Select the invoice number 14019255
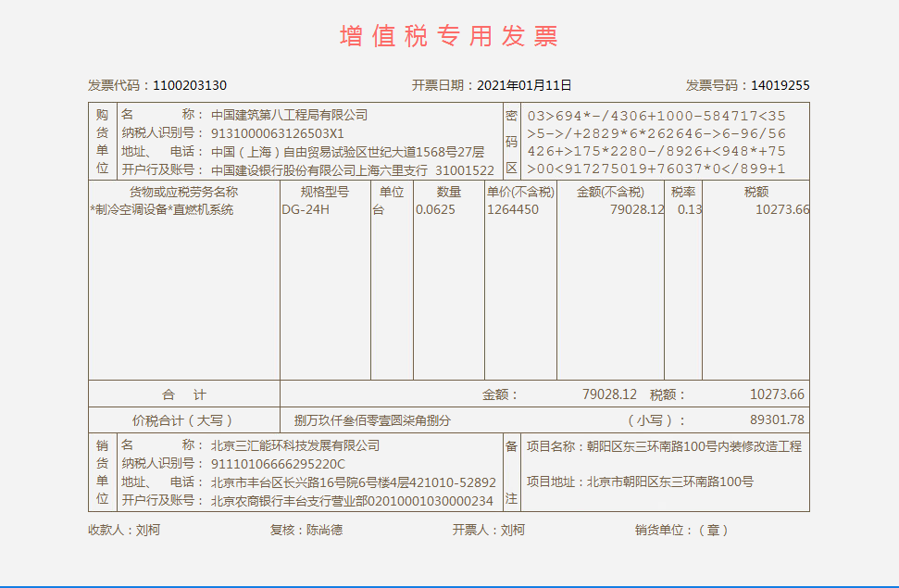Image resolution: width=899 pixels, height=588 pixels. click(780, 85)
